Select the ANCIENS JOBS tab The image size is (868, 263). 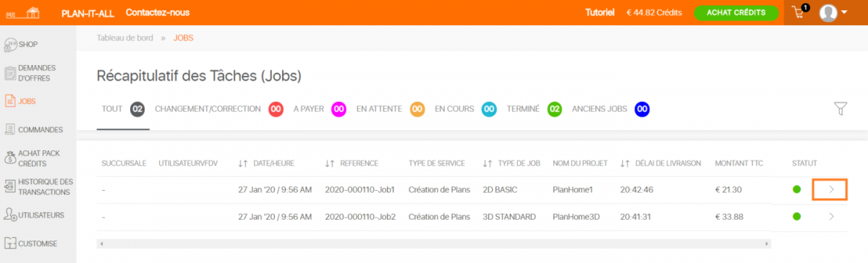610,109
